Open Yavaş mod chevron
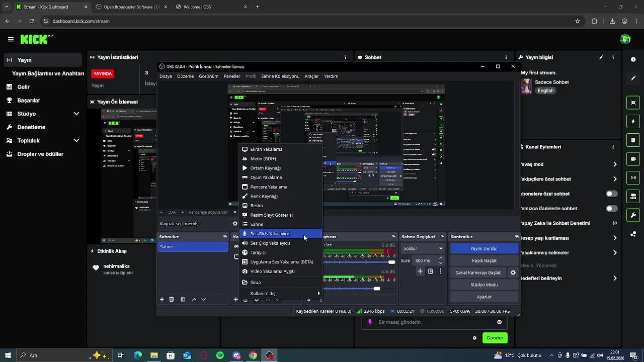This screenshot has height=362, width=644. (x=615, y=164)
